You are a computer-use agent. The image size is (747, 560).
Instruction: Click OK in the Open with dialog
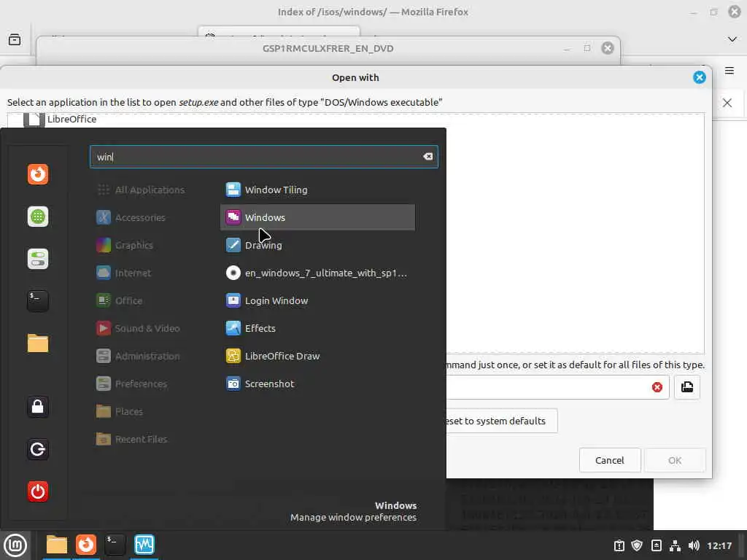[x=675, y=461]
